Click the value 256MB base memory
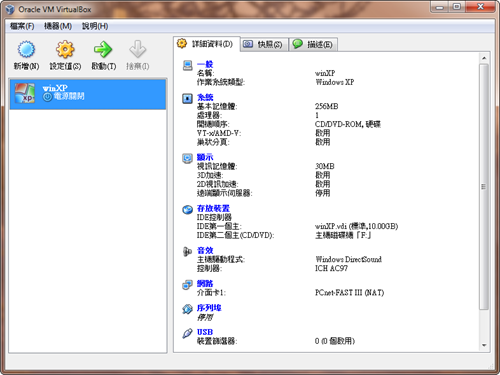Viewport: 500px width, 375px height. tap(327, 106)
